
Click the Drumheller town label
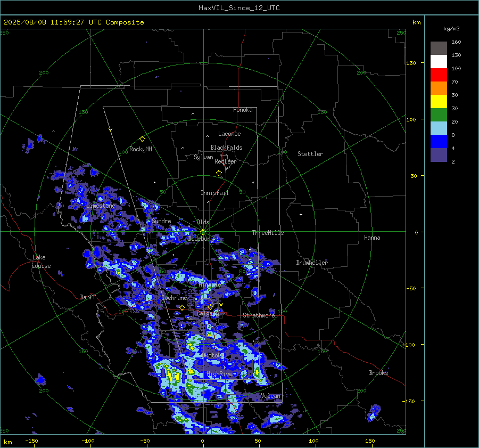(312, 263)
